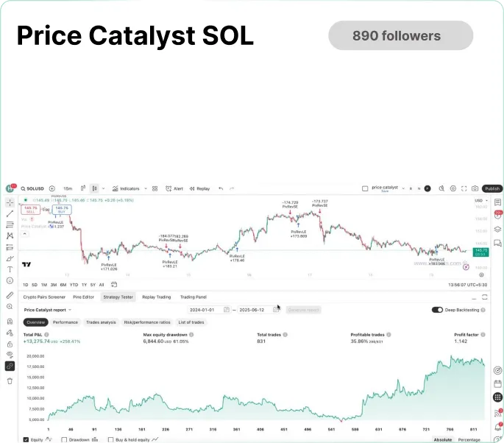The height and width of the screenshot is (443, 504).
Task: Click the Publish button
Action: click(x=492, y=188)
